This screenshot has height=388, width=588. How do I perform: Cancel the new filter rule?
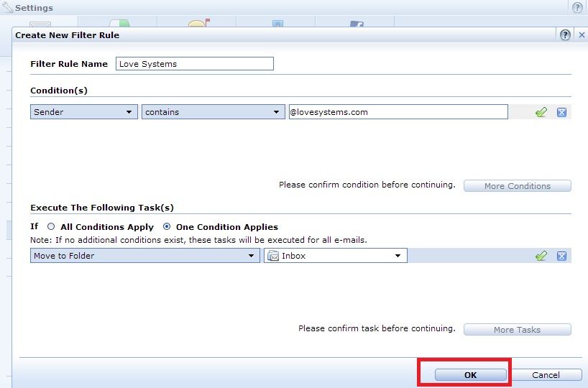click(546, 374)
